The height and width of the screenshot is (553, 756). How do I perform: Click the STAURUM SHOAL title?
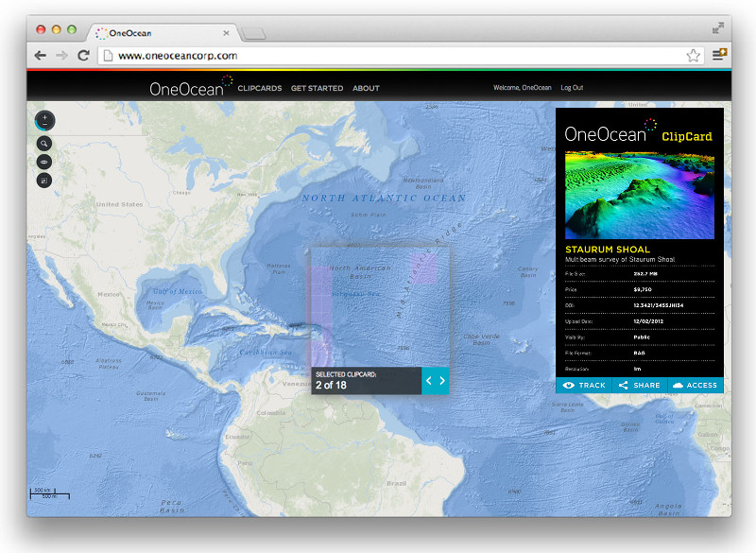(608, 250)
